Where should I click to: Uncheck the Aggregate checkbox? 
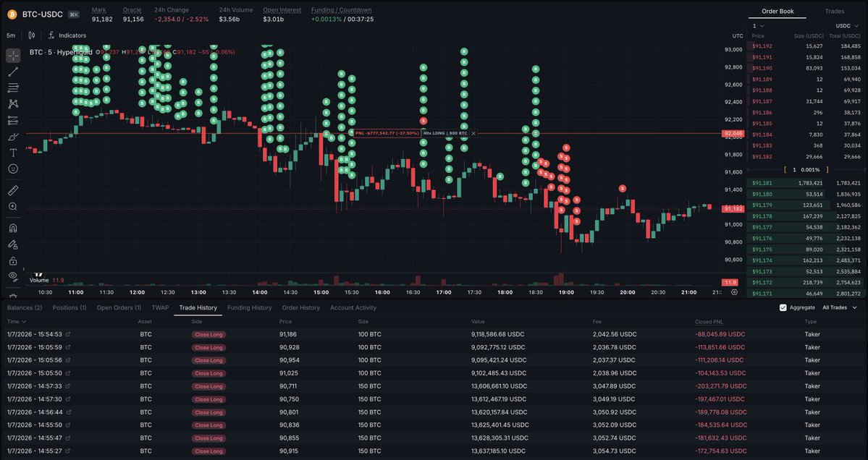point(783,307)
